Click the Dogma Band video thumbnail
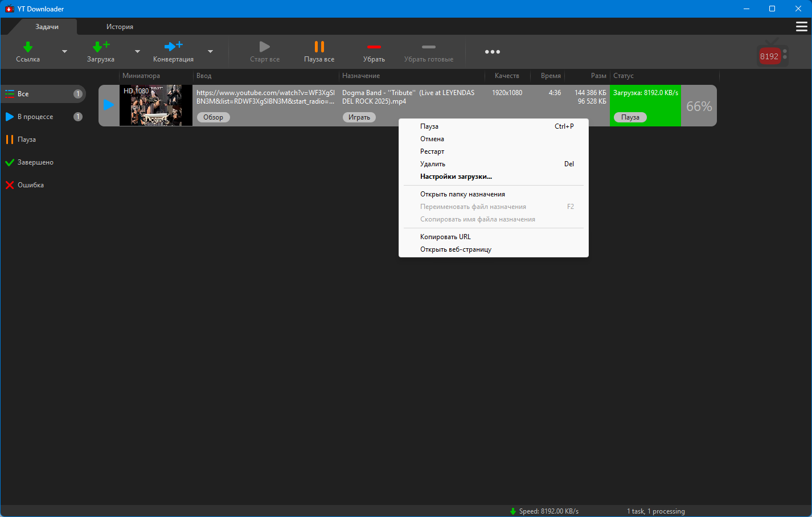 [156, 105]
